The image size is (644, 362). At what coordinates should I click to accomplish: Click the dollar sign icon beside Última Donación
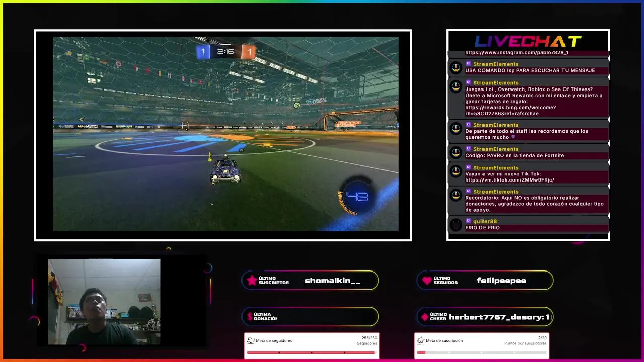click(x=250, y=317)
